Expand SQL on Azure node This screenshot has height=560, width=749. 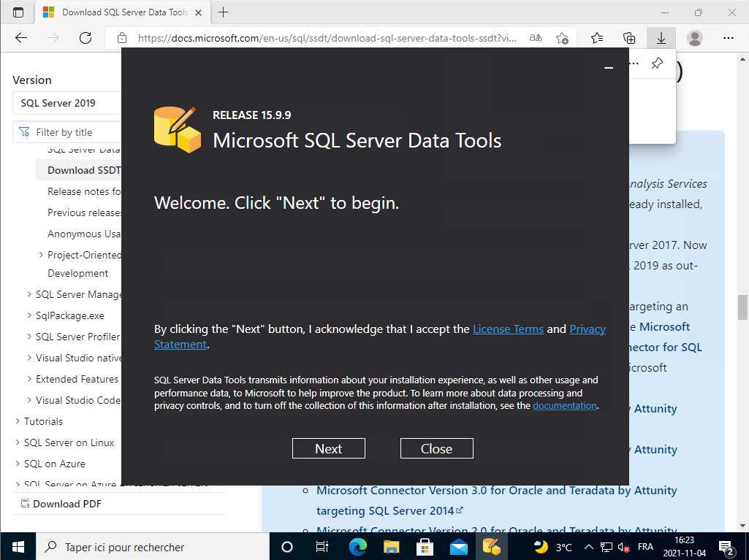click(18, 464)
